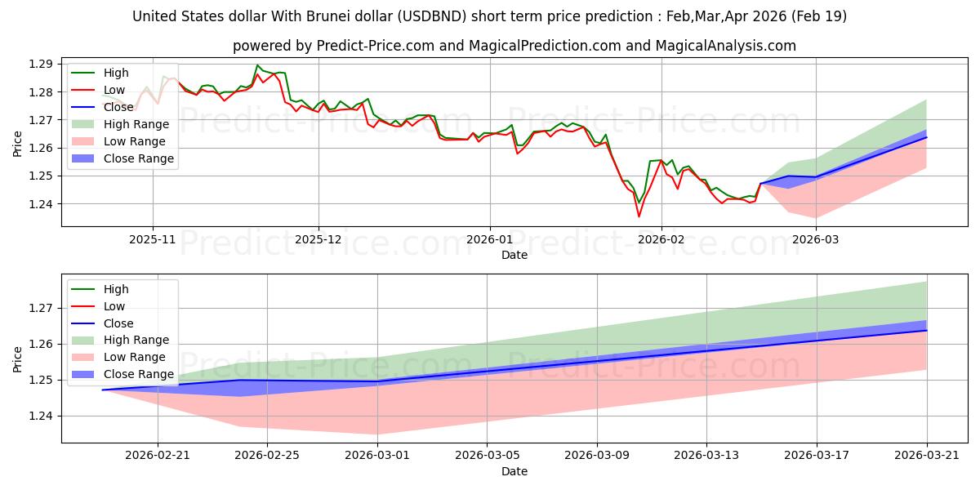
Task: Click the 2025-11 tick on top date axis
Action: tap(153, 240)
